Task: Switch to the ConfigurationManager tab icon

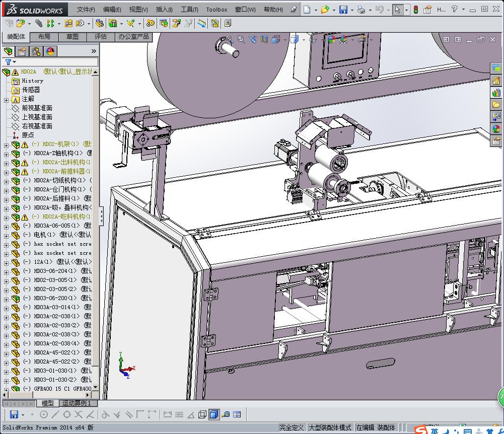Action: tap(36, 51)
